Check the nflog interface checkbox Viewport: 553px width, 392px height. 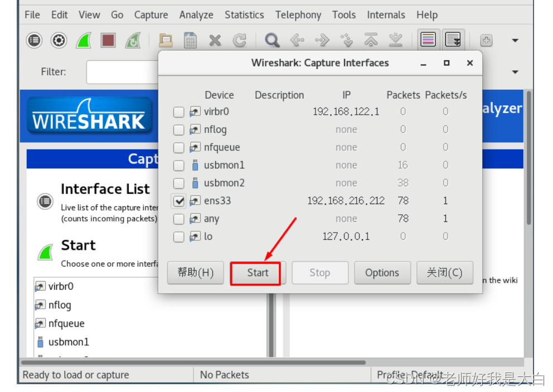pyautogui.click(x=178, y=130)
